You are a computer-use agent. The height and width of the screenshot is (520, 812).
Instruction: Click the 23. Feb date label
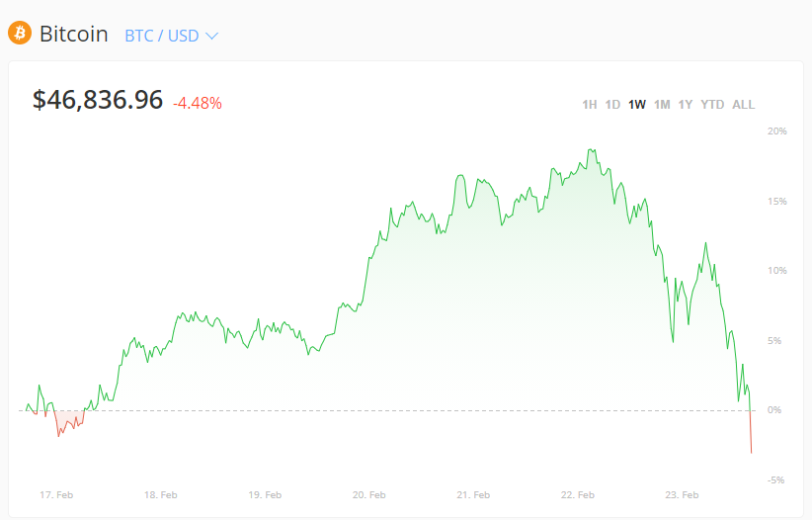pyautogui.click(x=683, y=494)
